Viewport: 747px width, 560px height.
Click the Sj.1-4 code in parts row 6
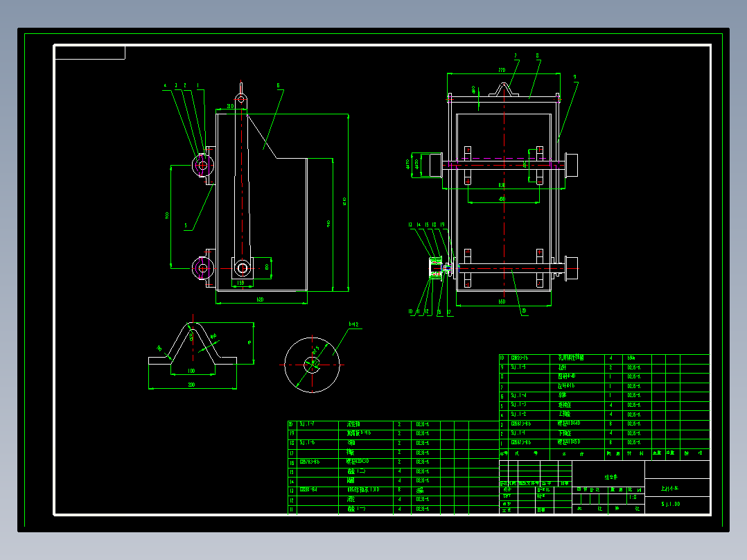518,395
